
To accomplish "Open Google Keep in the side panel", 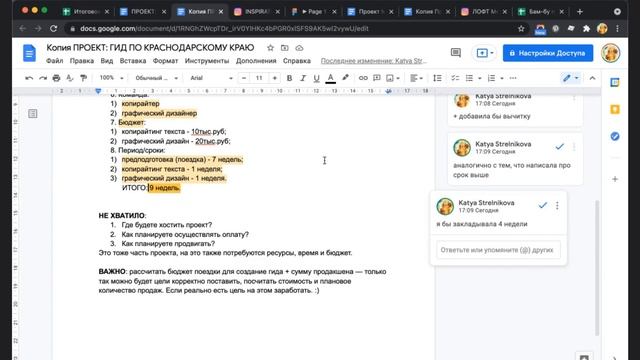I will 615,109.
